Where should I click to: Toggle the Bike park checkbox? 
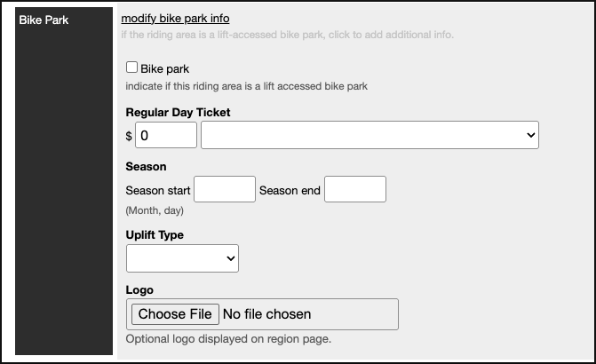coord(132,67)
